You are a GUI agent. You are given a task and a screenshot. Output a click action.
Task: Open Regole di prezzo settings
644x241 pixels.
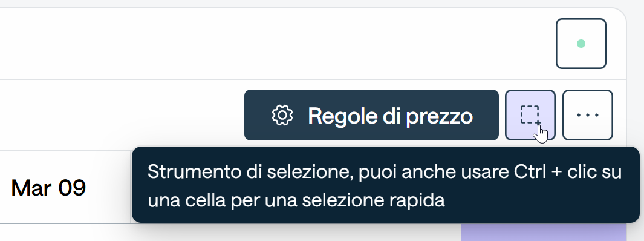tap(371, 115)
